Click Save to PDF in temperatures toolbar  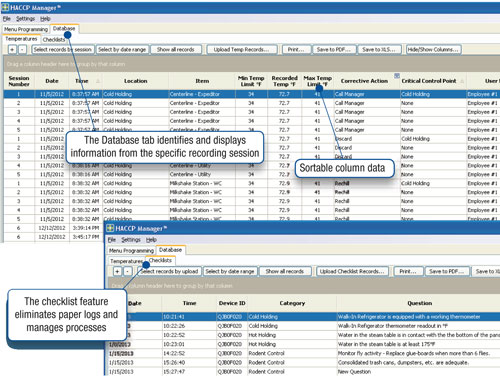click(334, 49)
